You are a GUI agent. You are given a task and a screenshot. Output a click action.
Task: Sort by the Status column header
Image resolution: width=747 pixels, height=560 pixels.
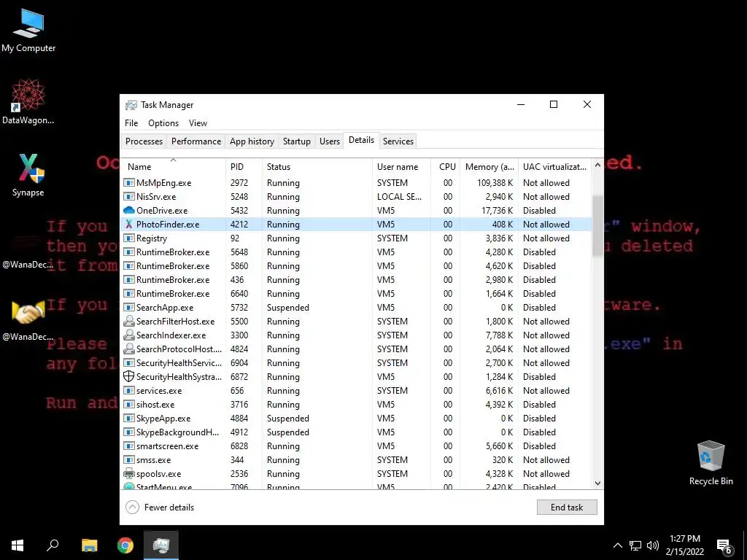click(x=317, y=167)
